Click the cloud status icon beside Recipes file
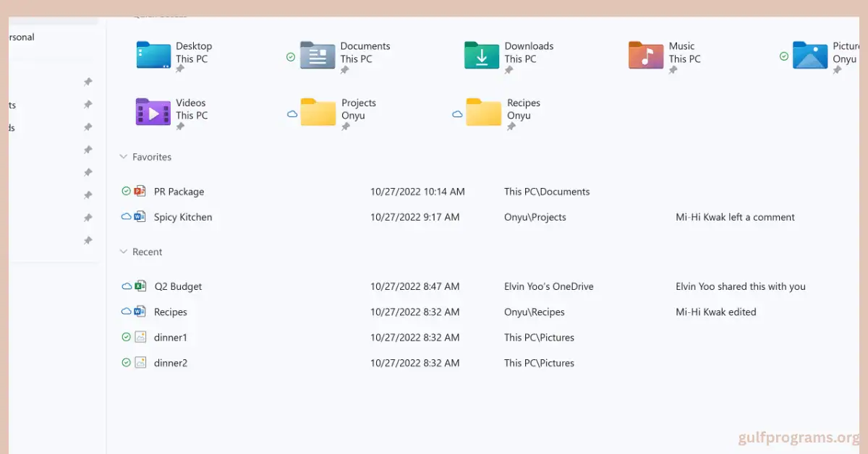The image size is (868, 454). coord(124,312)
